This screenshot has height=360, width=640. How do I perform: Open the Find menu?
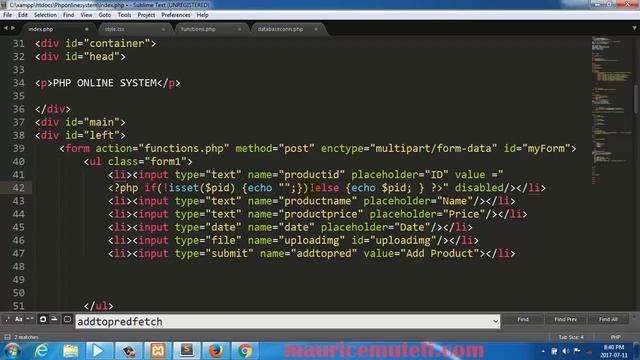pyautogui.click(x=69, y=15)
